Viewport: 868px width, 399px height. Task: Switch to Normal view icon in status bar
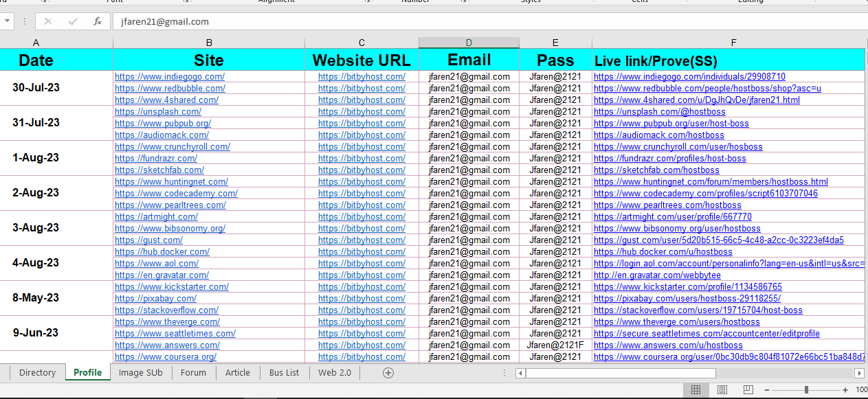click(695, 389)
